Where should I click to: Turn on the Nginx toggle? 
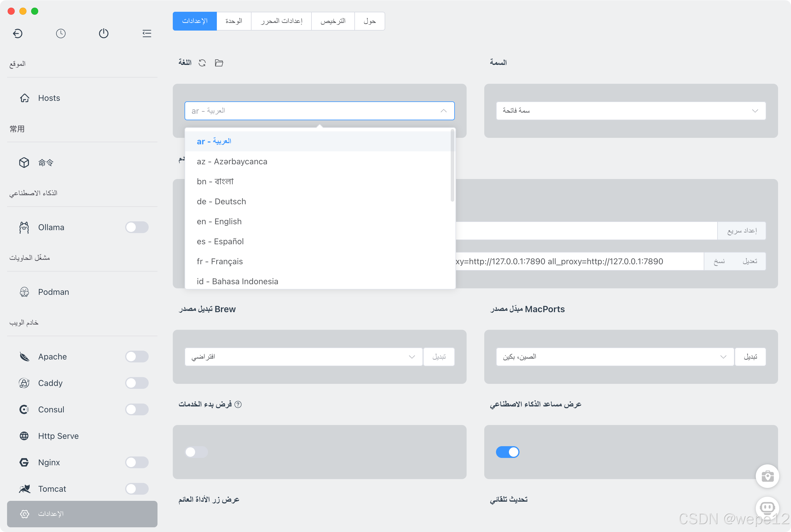click(137, 462)
